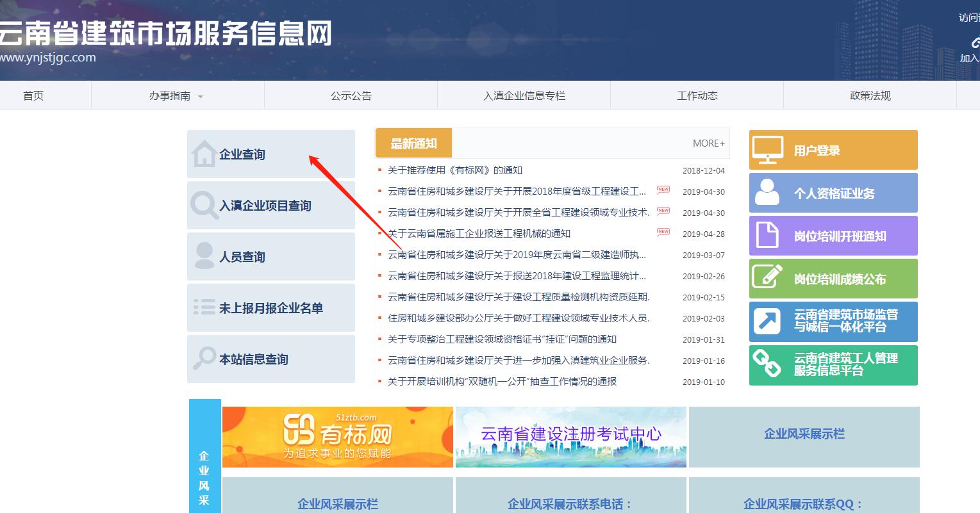This screenshot has width=980, height=513.
Task: Click the list icon beside 未上报月报企业名单
Action: [204, 307]
